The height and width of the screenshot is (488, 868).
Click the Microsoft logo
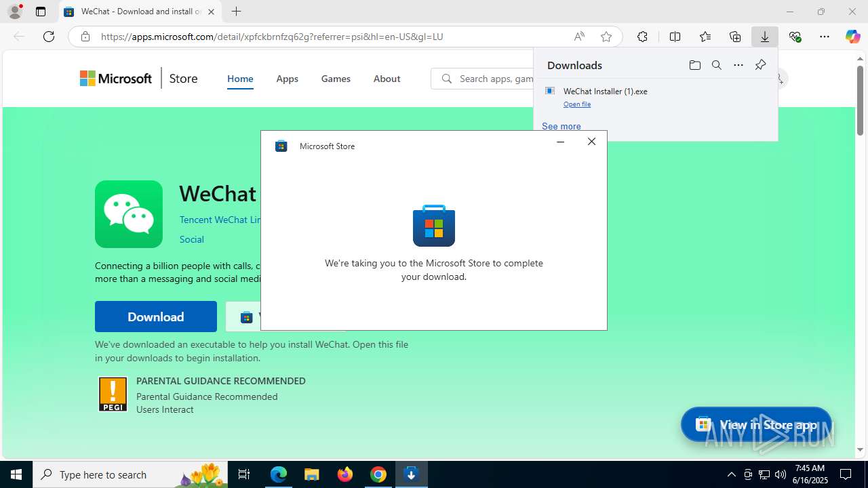tap(116, 79)
